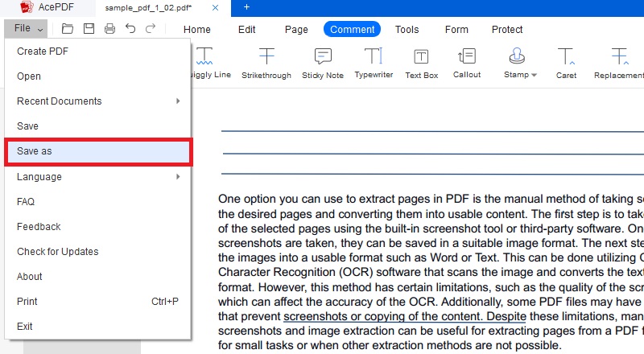Select the Replacement tool
This screenshot has width=644, height=354.
619,63
